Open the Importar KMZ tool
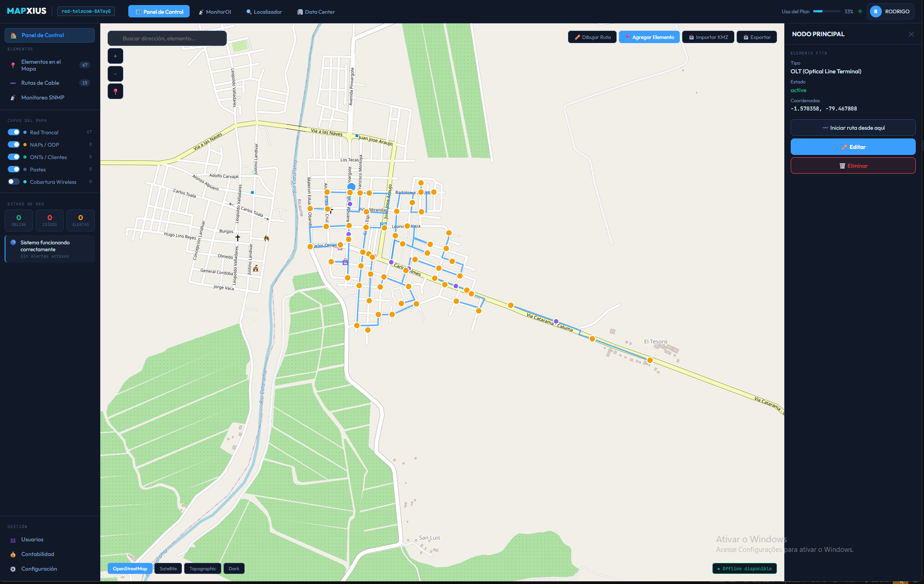 pos(708,37)
